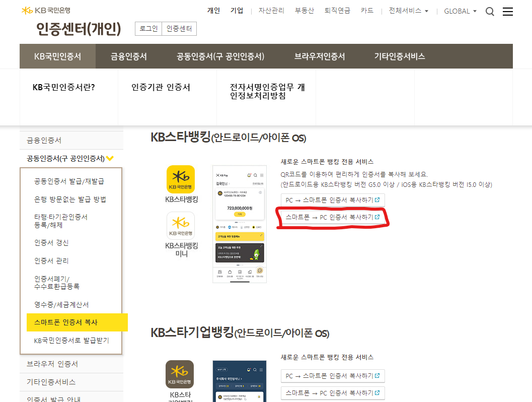Select highlighted 스마트폰 인증서 복사 sidebar item
The height and width of the screenshot is (402, 532).
[x=77, y=322]
